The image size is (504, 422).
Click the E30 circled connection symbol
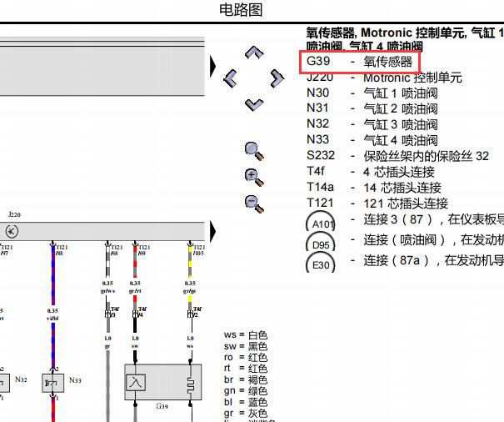point(320,264)
